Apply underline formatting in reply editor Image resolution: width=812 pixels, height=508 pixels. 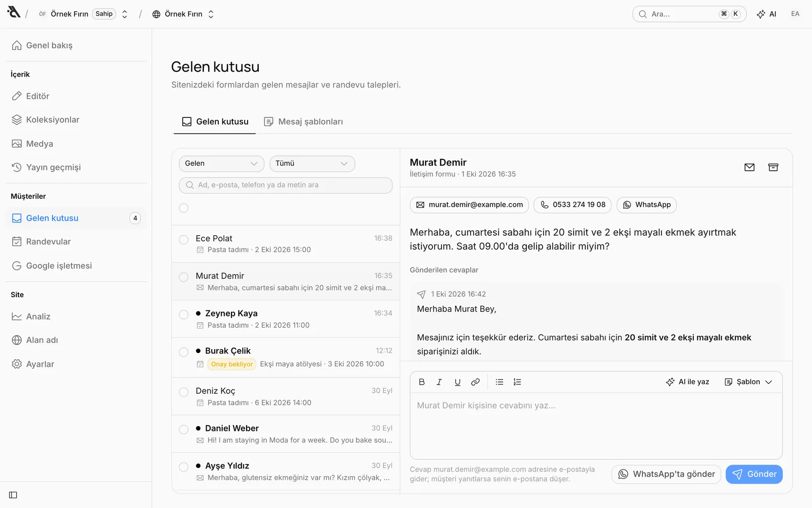point(457,382)
